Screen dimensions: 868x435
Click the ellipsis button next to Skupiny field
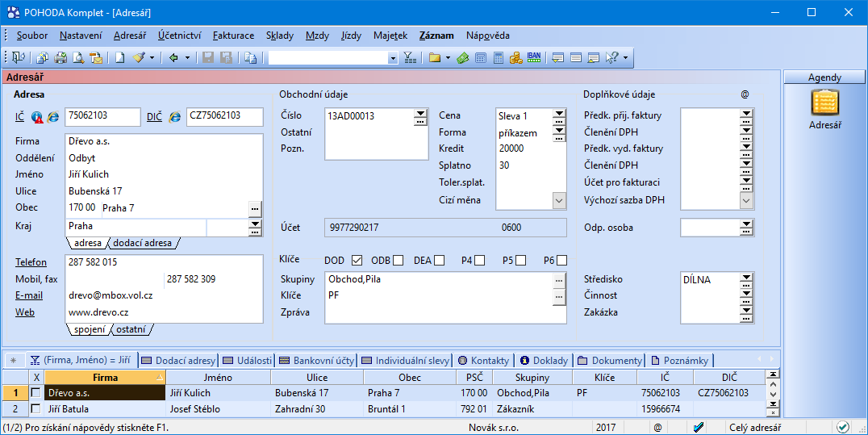[x=559, y=279]
